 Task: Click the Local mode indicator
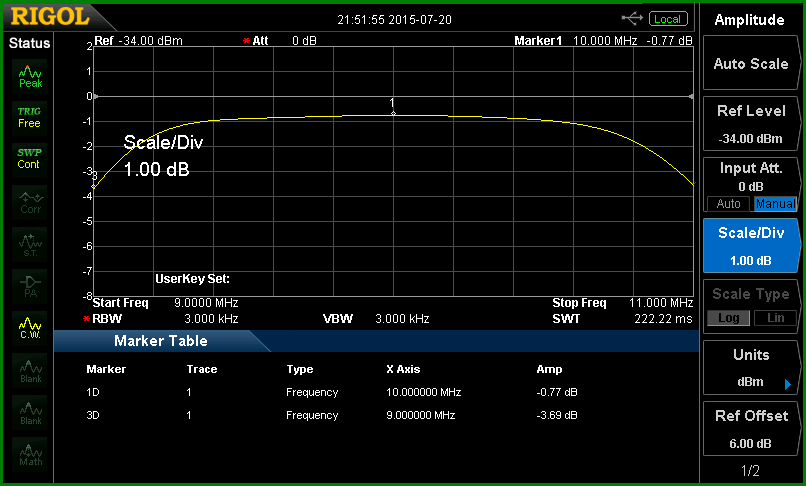pos(668,19)
